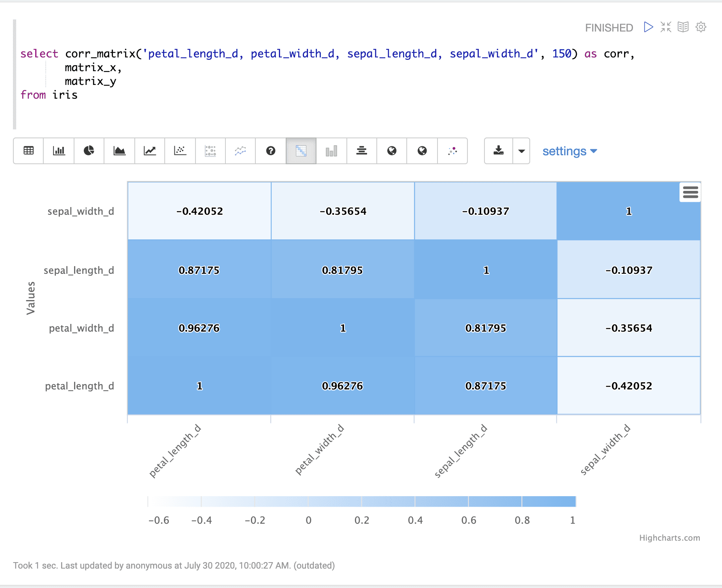The image size is (722, 588).
Task: Open the paragraph settings gear
Action: pos(701,27)
